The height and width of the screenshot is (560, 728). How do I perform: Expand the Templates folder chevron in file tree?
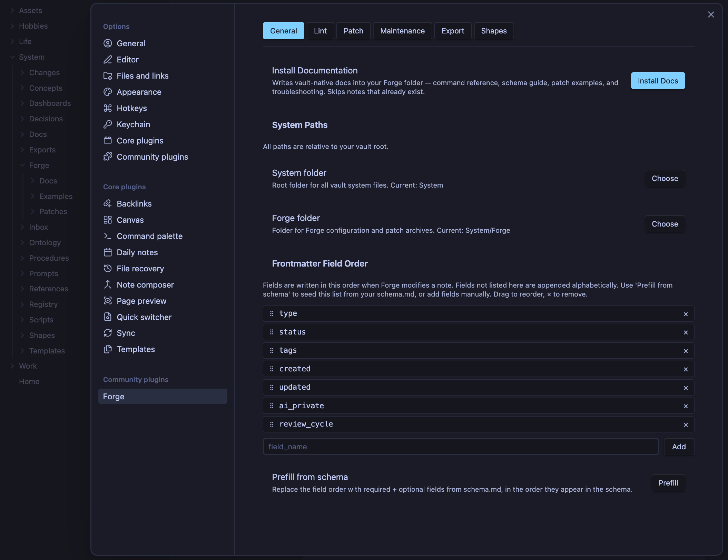(x=22, y=351)
